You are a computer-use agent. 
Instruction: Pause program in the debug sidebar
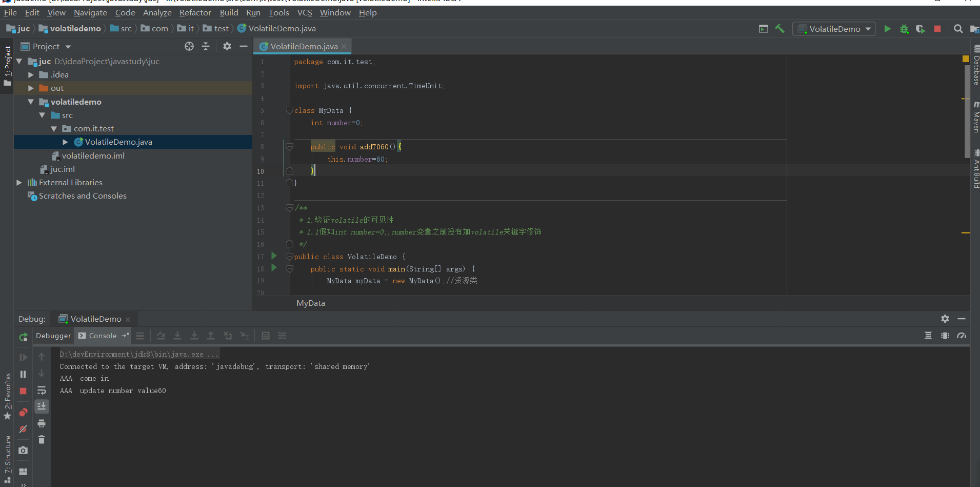(23, 374)
